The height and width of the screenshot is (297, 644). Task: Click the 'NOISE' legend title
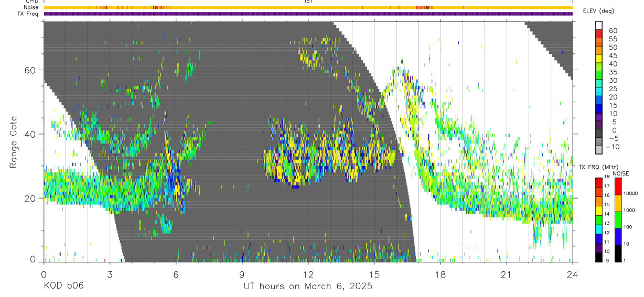(621, 173)
